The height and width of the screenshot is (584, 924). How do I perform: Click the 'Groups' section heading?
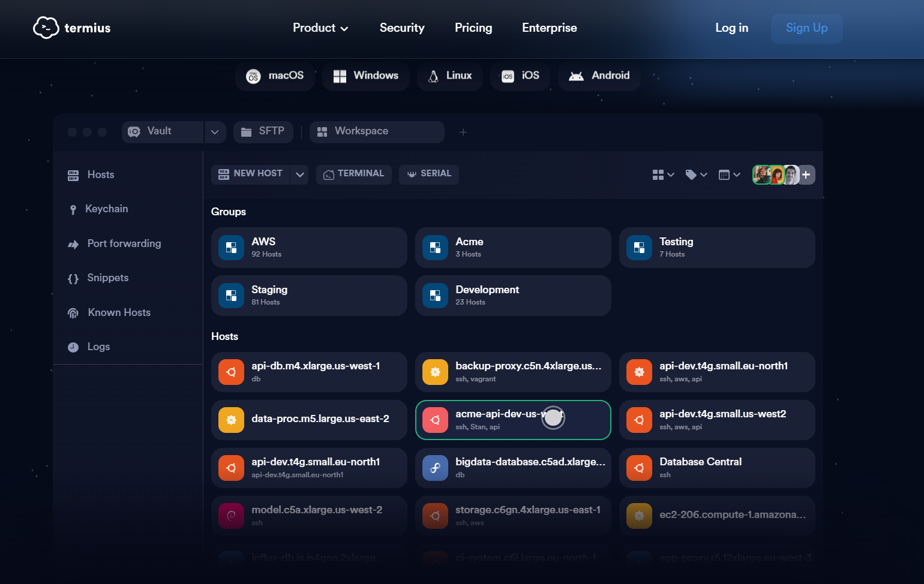coord(229,212)
